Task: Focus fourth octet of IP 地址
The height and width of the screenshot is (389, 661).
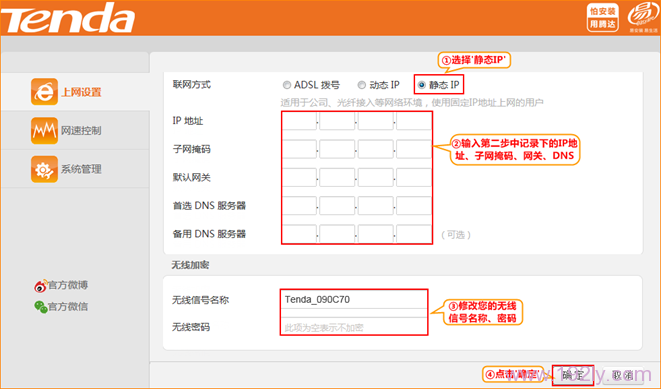Action: [x=414, y=121]
